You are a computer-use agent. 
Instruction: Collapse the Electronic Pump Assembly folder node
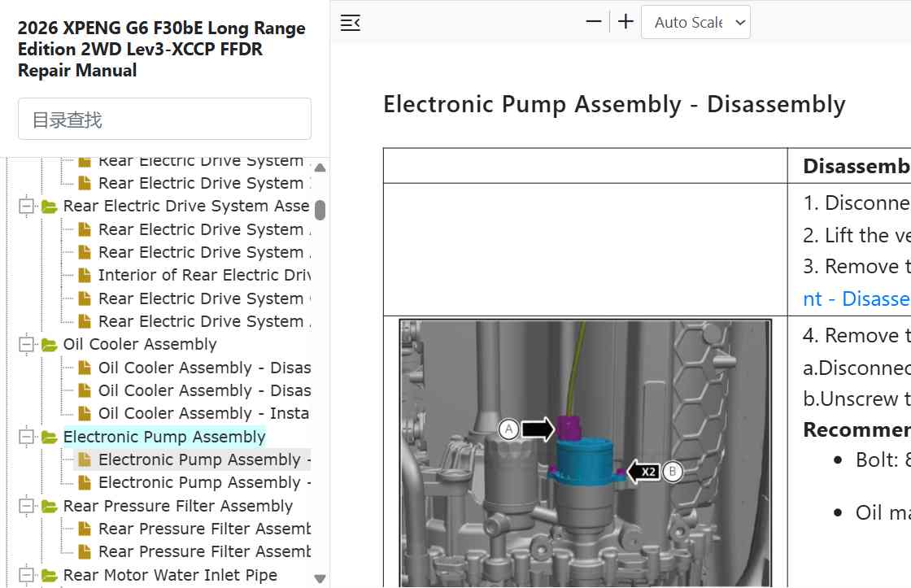click(x=26, y=437)
